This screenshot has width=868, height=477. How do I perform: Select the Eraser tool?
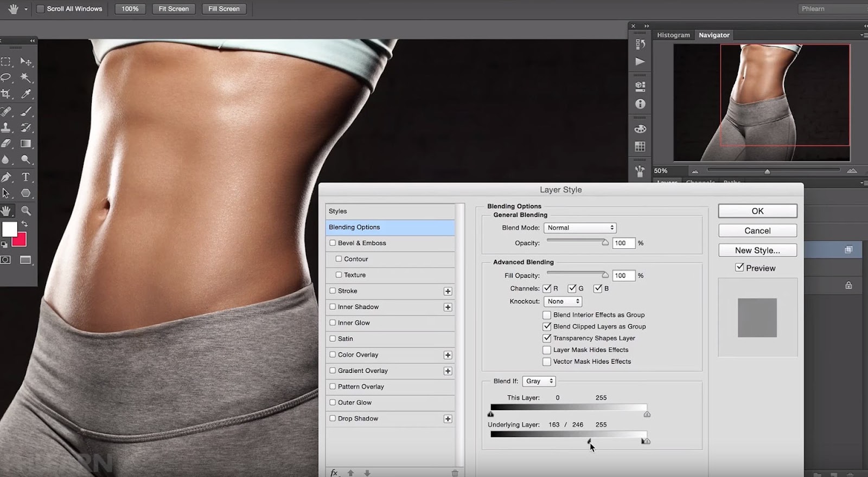pos(6,144)
